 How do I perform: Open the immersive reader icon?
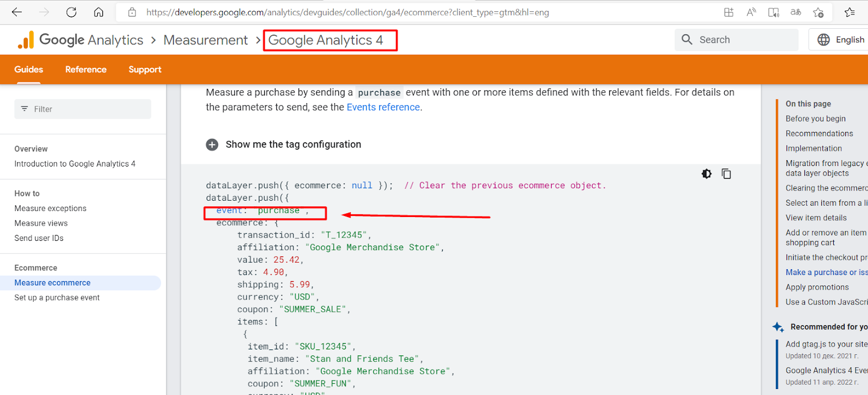[774, 12]
